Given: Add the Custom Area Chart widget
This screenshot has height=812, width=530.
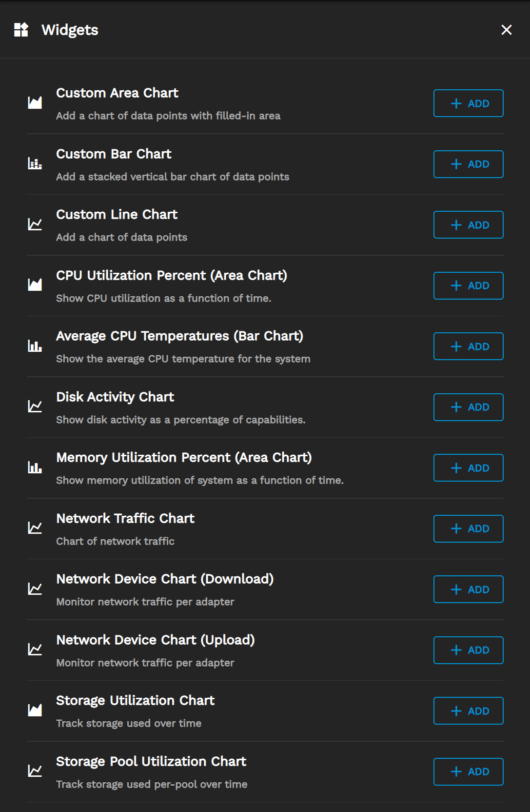Looking at the screenshot, I should pos(468,103).
